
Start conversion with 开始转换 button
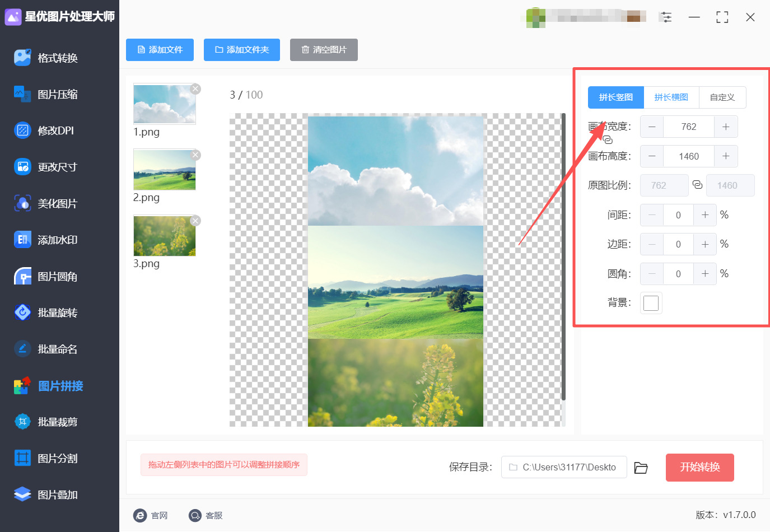click(700, 468)
